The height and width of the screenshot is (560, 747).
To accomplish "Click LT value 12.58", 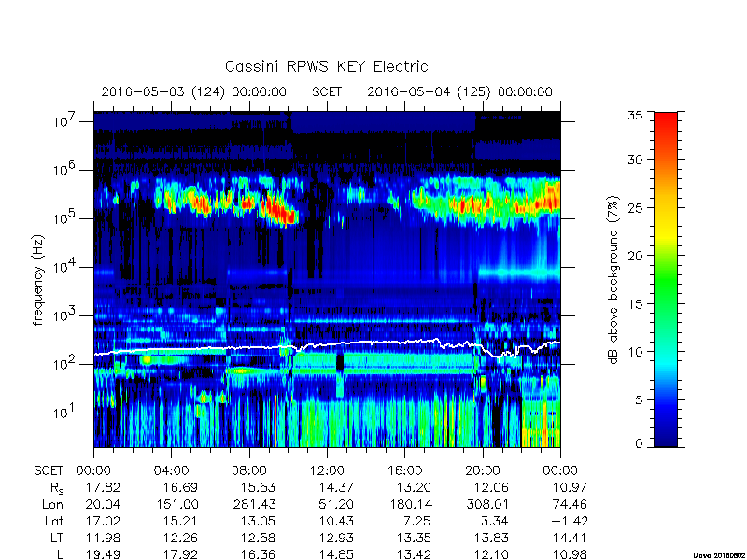I will (258, 539).
